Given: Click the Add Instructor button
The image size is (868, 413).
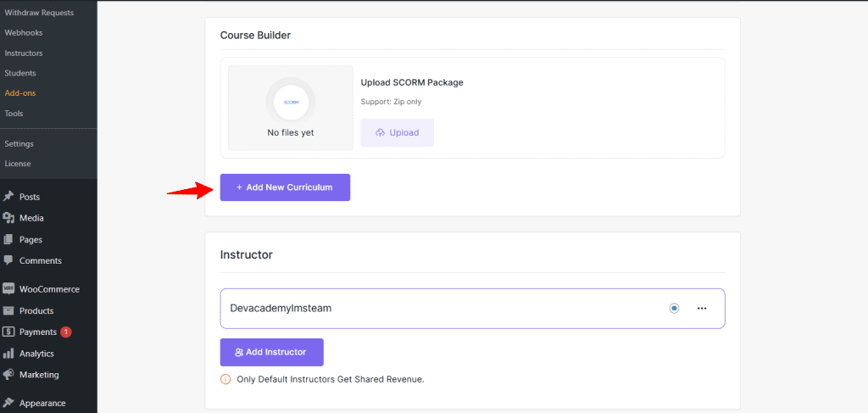Looking at the screenshot, I should pyautogui.click(x=271, y=352).
